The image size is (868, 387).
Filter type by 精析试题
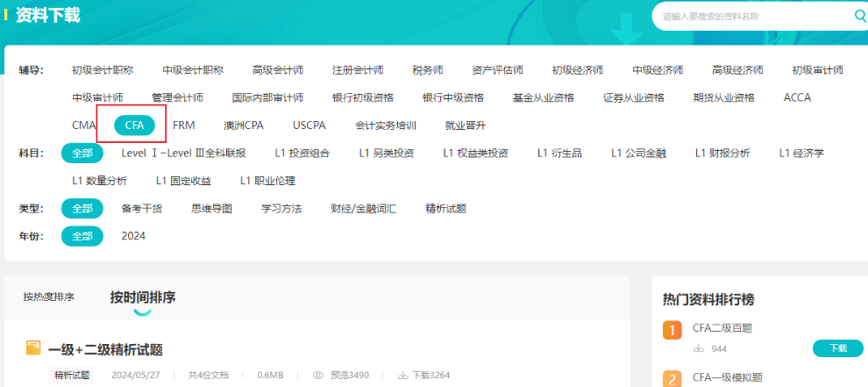(446, 209)
